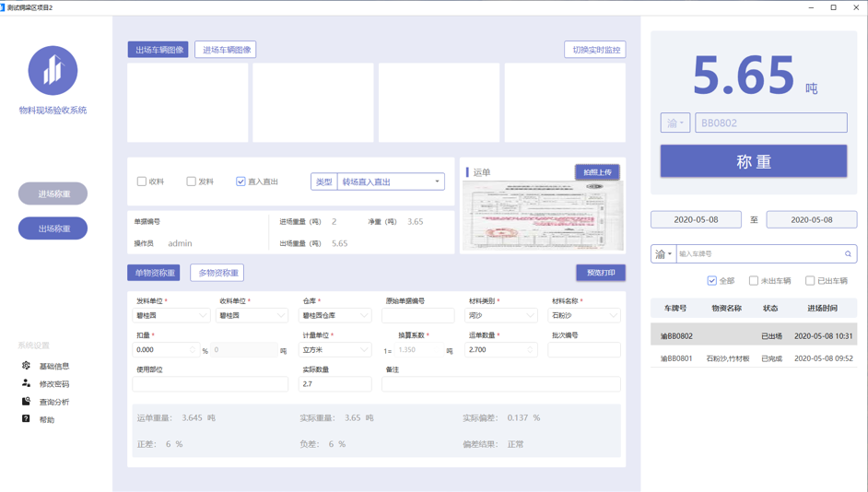This screenshot has height=492, width=868.
Task: Click the 车牌号 column header
Action: [675, 309]
